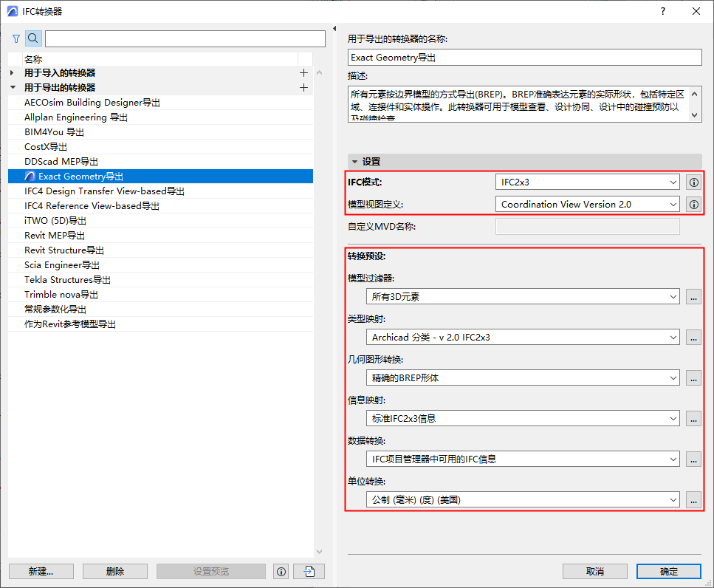Click the info icon at bottom left
714x588 pixels.
point(281,571)
